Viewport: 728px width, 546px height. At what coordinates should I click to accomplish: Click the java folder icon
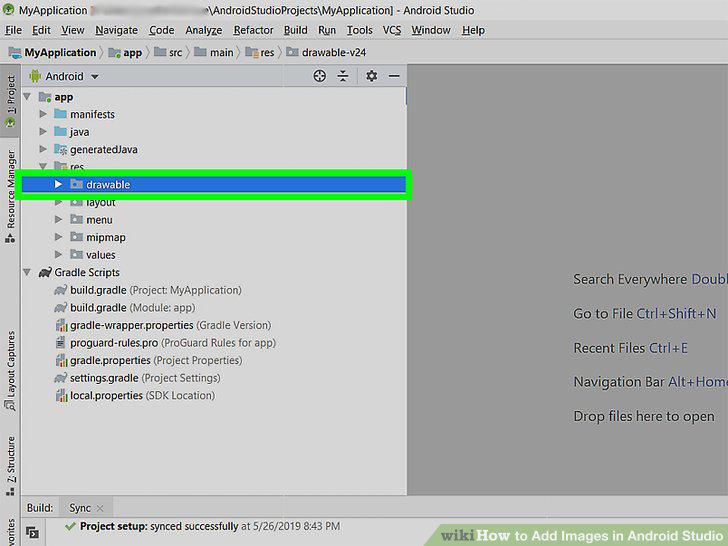point(60,131)
